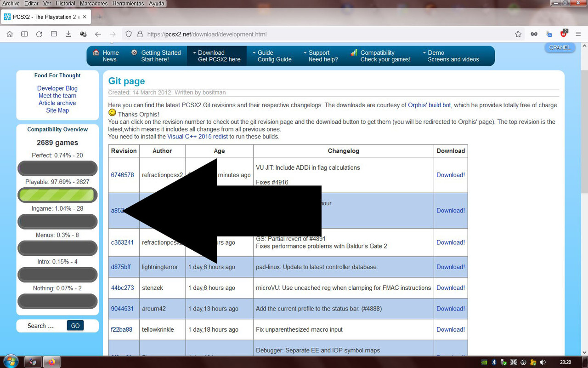Close the PCSX2 tab
588x368 pixels.
85,17
